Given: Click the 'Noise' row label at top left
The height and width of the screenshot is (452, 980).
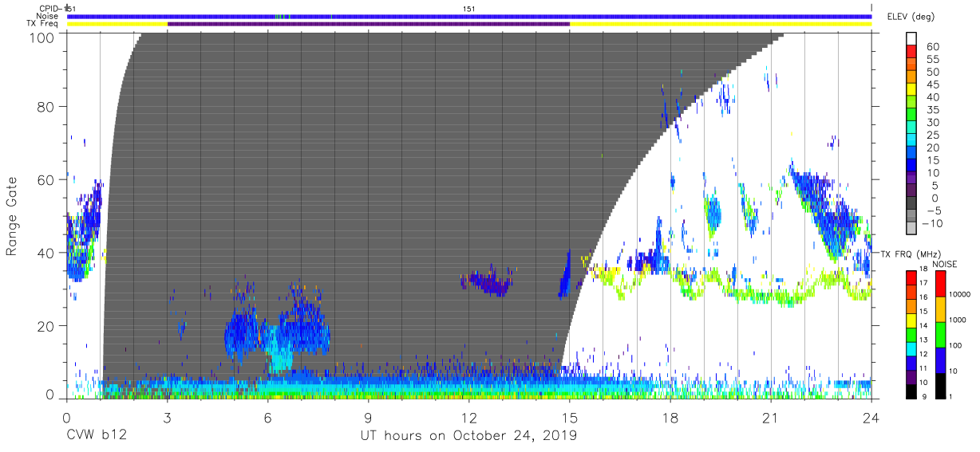Looking at the screenshot, I should [47, 16].
